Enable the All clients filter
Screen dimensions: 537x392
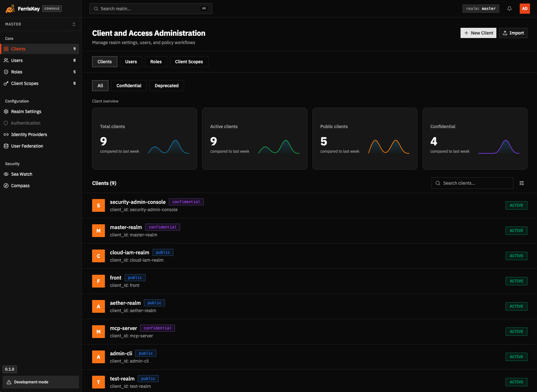click(x=100, y=86)
